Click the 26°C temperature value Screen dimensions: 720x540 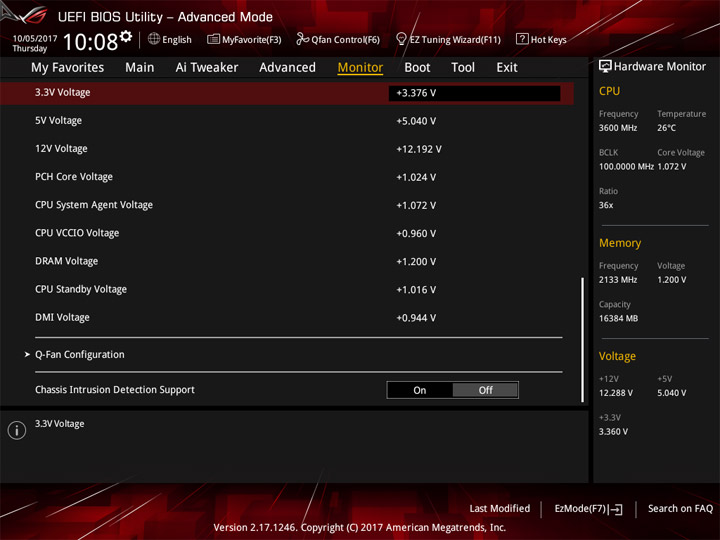coord(666,128)
